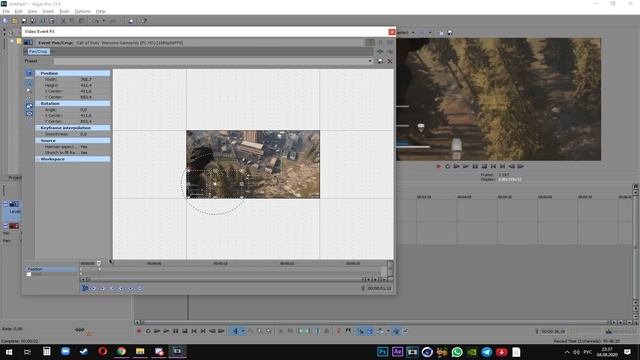This screenshot has height=360, width=640.
Task: Click Record in main timeline transport
Action: pos(139,331)
